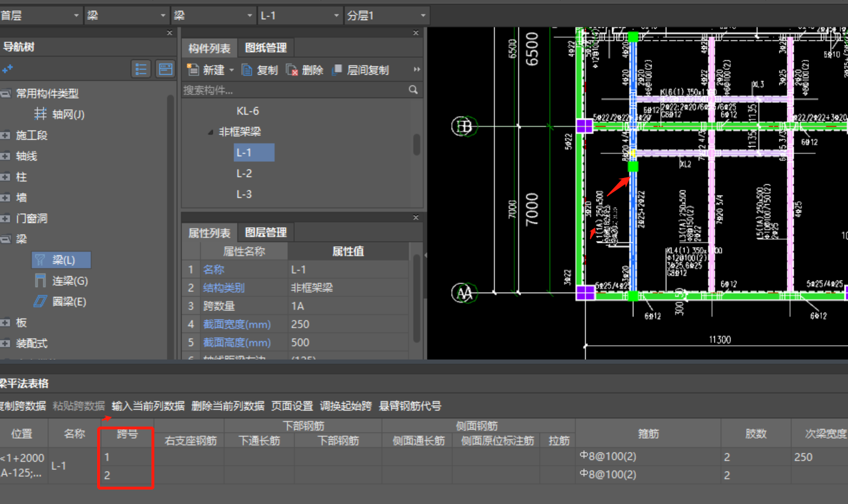Switch navigation tree to list view icon
This screenshot has width=848, height=504.
click(141, 69)
